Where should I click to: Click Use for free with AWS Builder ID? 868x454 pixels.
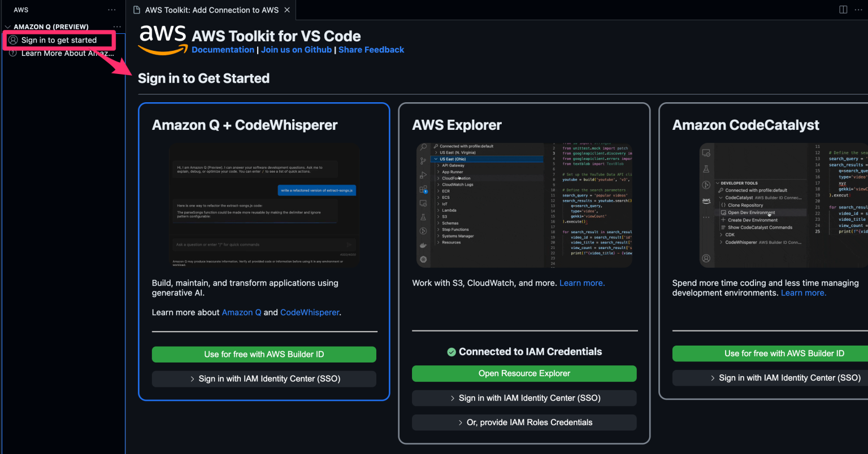pos(264,354)
